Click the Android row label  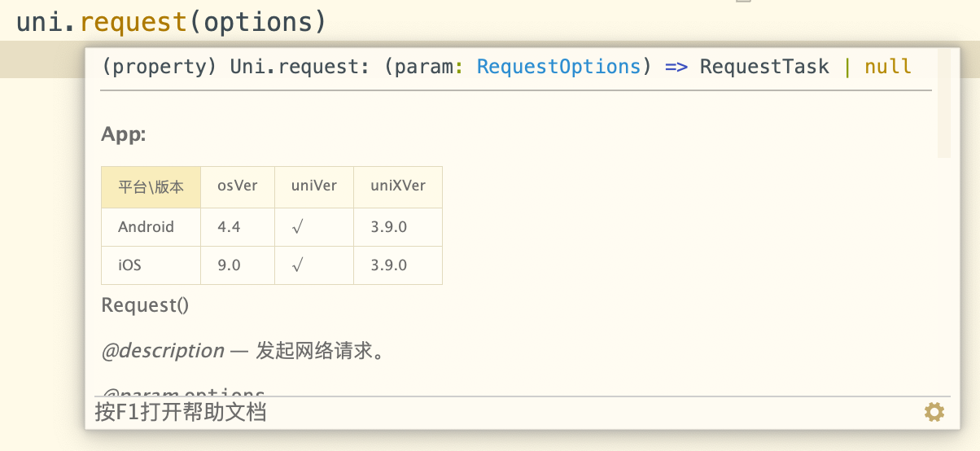pos(146,227)
